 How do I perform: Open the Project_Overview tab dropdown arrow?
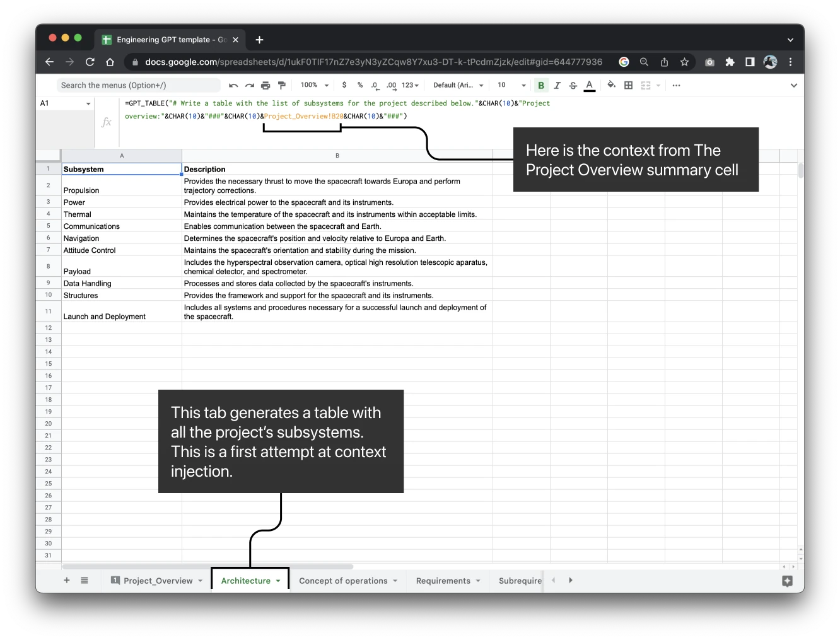tap(201, 581)
